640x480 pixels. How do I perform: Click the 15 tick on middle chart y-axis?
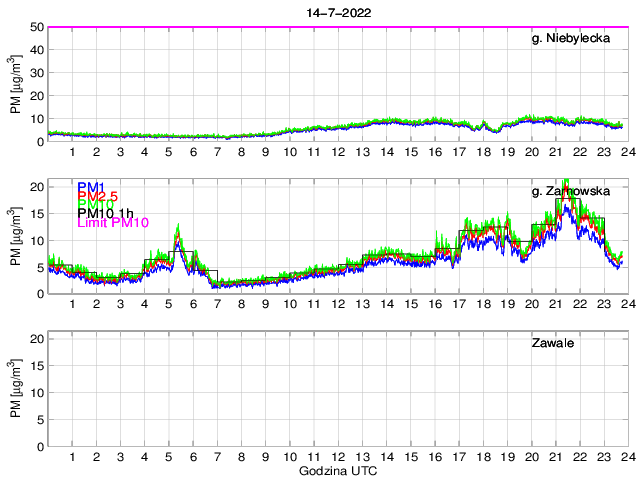36,214
